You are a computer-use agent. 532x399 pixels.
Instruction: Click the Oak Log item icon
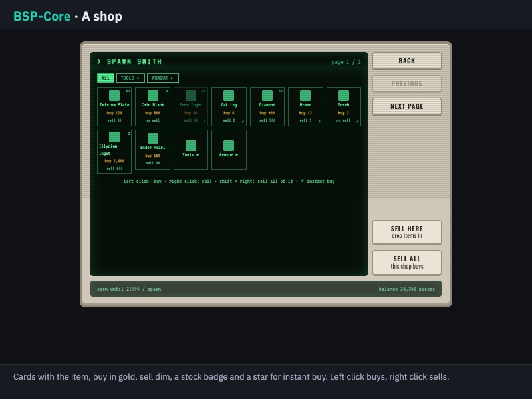[x=229, y=96]
